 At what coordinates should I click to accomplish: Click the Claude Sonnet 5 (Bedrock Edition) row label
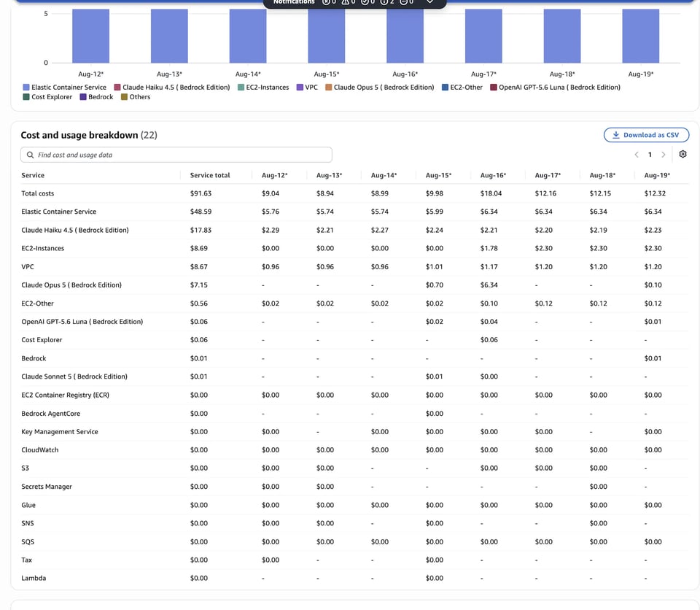tap(74, 377)
